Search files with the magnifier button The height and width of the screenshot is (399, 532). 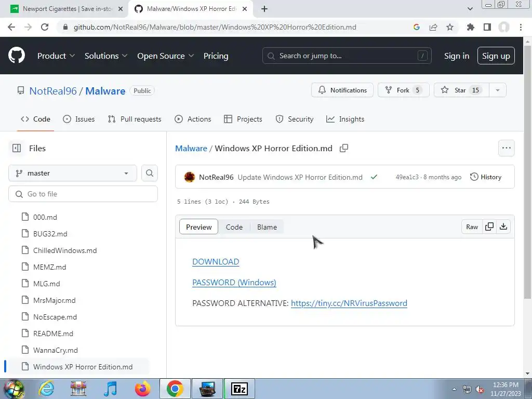pyautogui.click(x=150, y=173)
